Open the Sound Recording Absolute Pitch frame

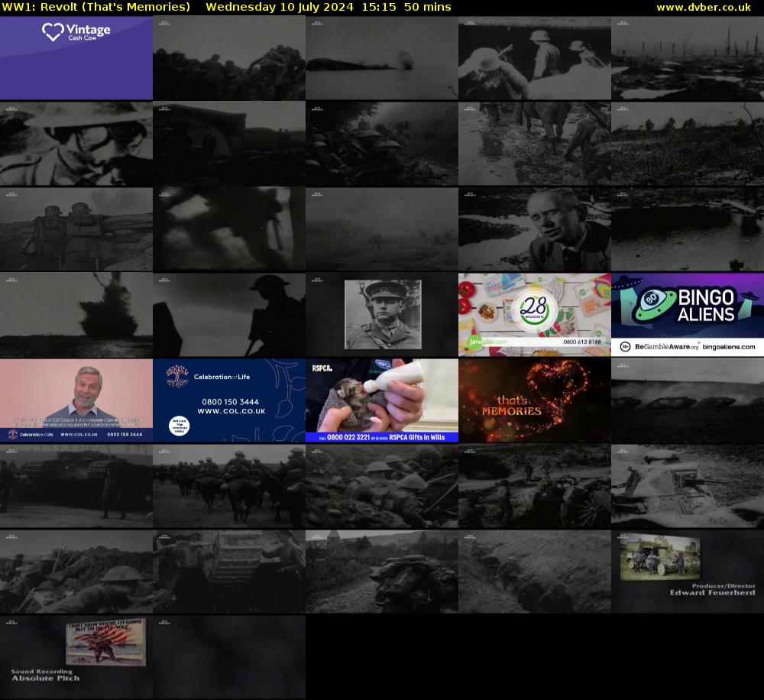pos(76,657)
